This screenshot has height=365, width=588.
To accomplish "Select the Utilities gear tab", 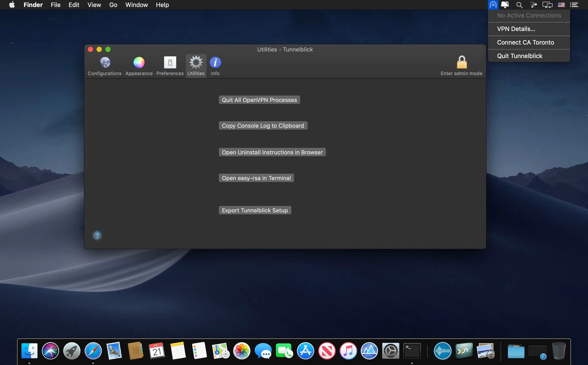I will point(196,66).
